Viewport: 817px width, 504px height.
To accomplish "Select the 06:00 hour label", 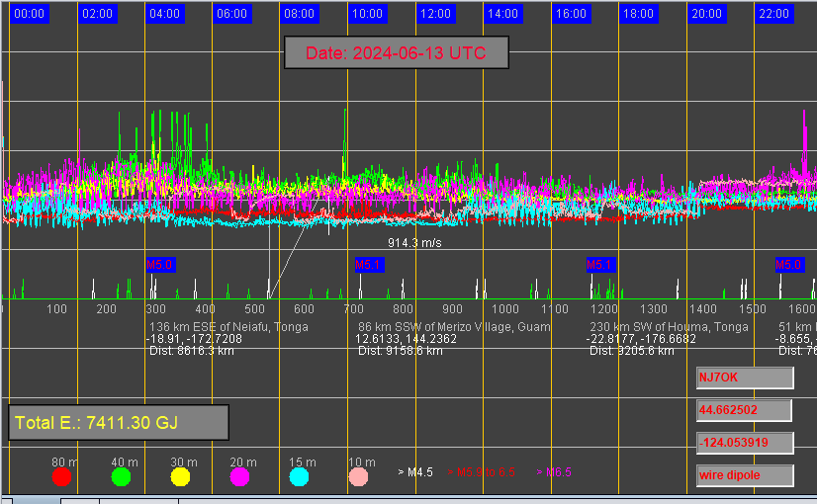I will click(x=231, y=14).
